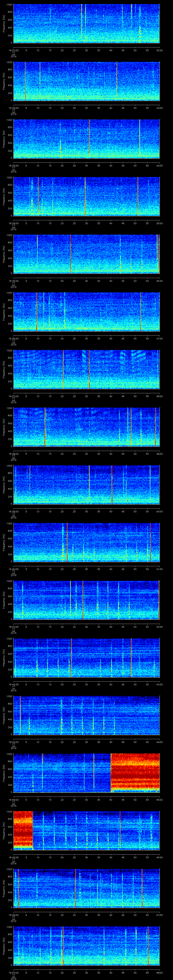Click the 16:31:00 start time label
This screenshot has width=173, height=980.
13,50
